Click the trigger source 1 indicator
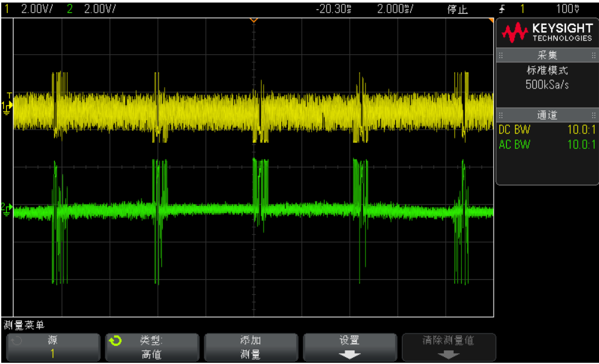599x364 pixels. point(522,9)
